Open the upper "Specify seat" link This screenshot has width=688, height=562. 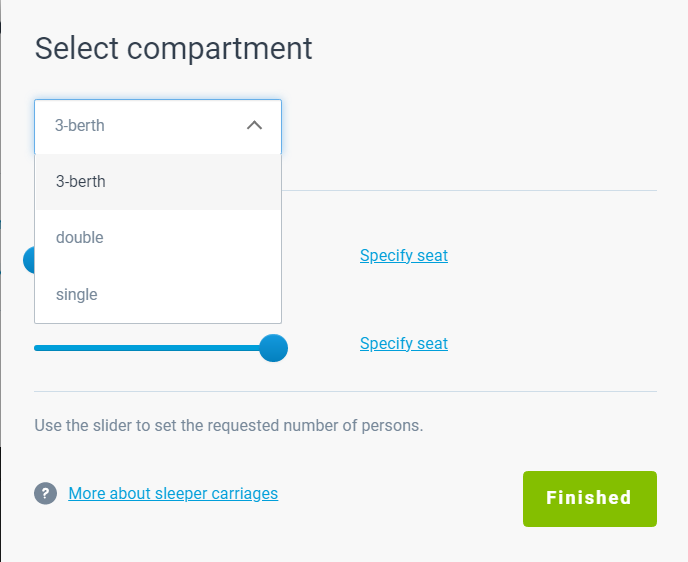click(x=404, y=255)
